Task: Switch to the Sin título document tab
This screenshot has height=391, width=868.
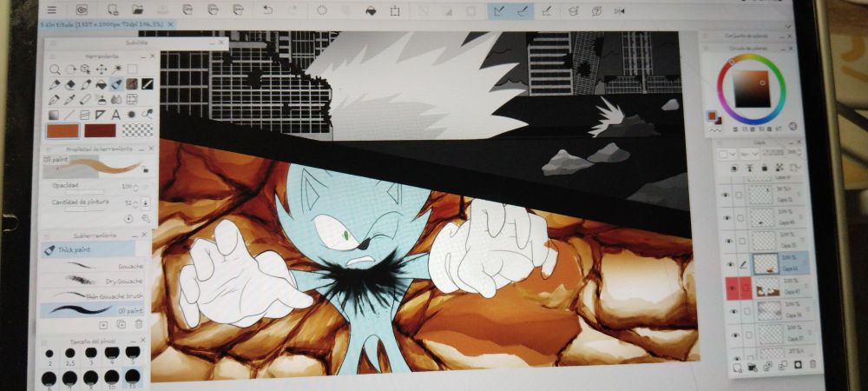Action: click(x=106, y=24)
